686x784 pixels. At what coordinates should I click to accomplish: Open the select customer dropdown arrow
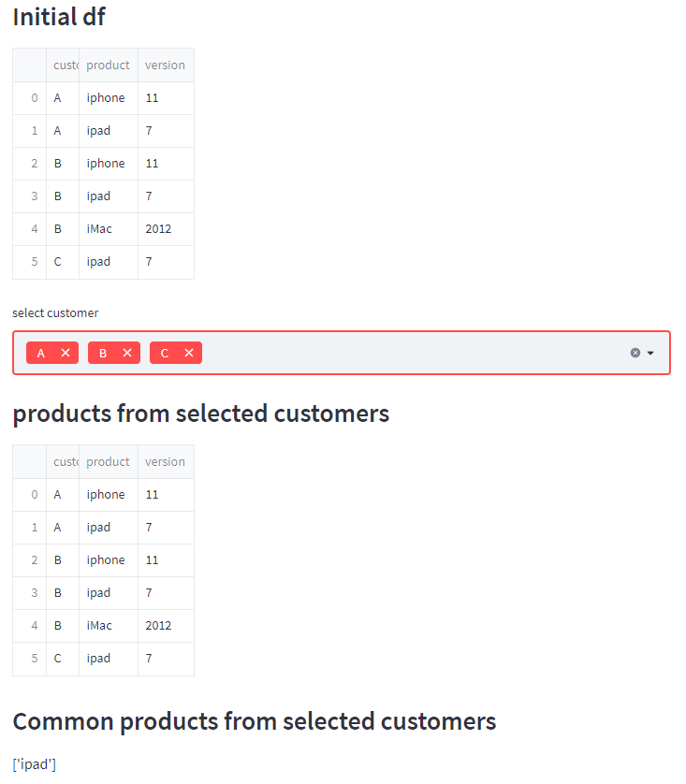pyautogui.click(x=650, y=353)
